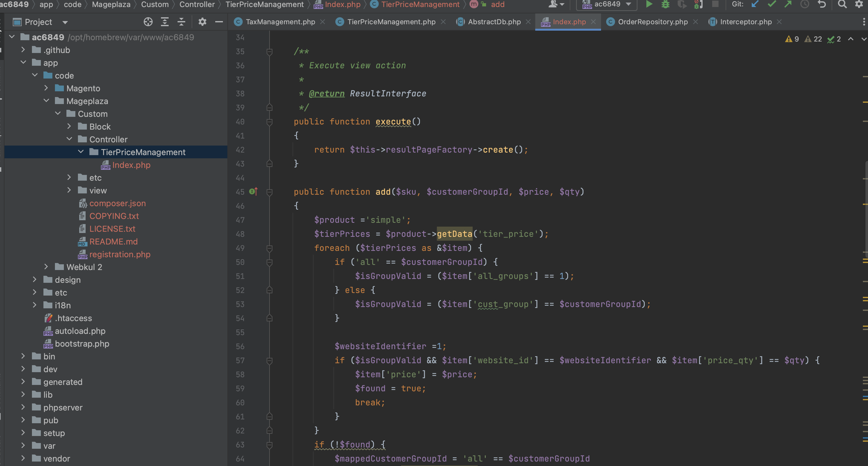The image size is (868, 466).
Task: Switch to OrderRepository.php tab
Action: pos(652,22)
